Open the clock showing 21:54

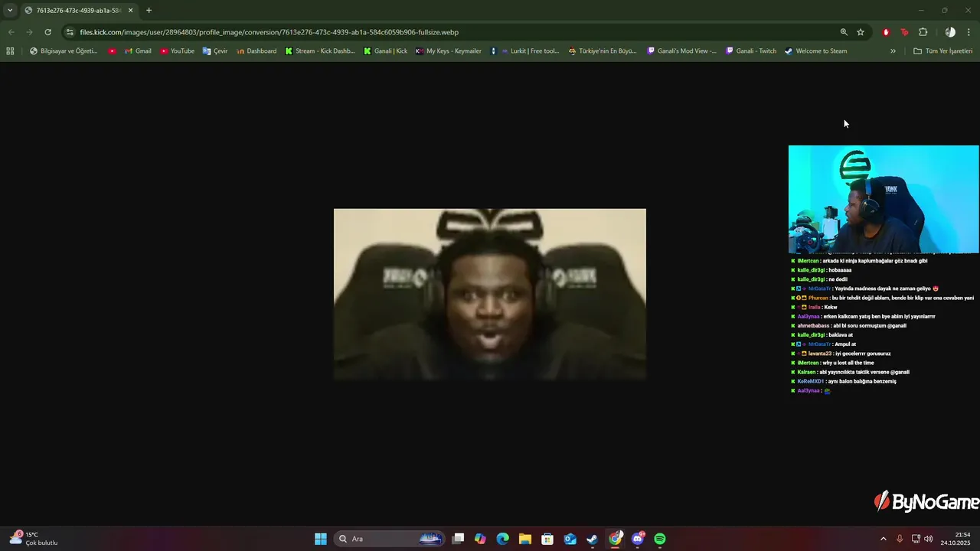click(x=956, y=539)
